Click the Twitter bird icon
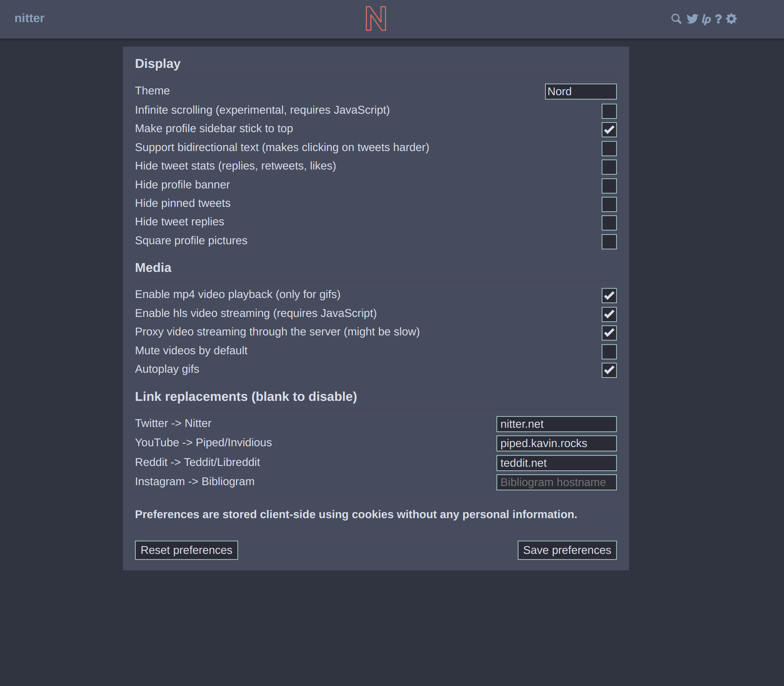The width and height of the screenshot is (784, 686). 692,19
